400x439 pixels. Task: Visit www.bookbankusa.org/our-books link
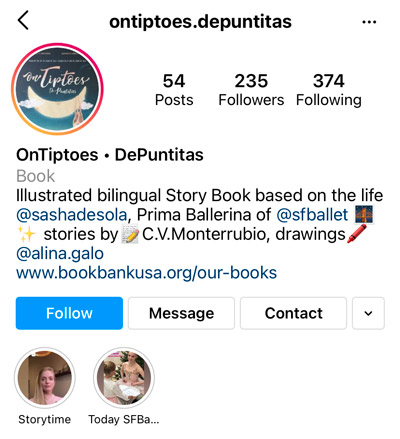(147, 273)
